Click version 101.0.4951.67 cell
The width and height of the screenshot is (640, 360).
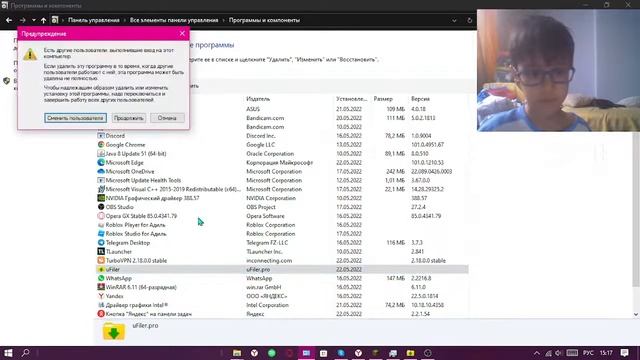[427, 144]
